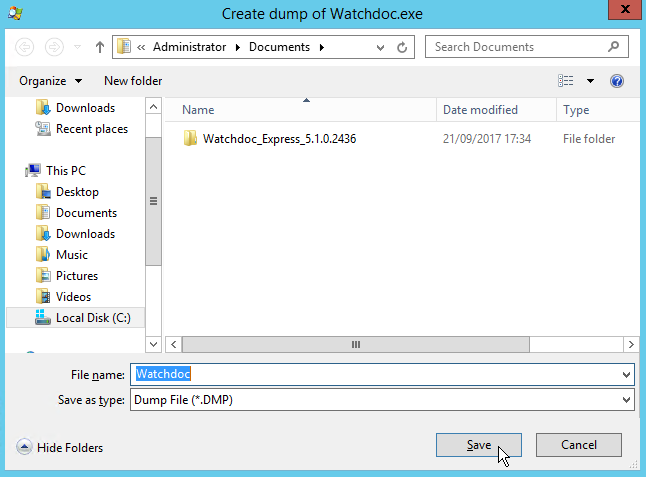The width and height of the screenshot is (646, 477).
Task: Click Hide Folders toggle
Action: click(60, 447)
